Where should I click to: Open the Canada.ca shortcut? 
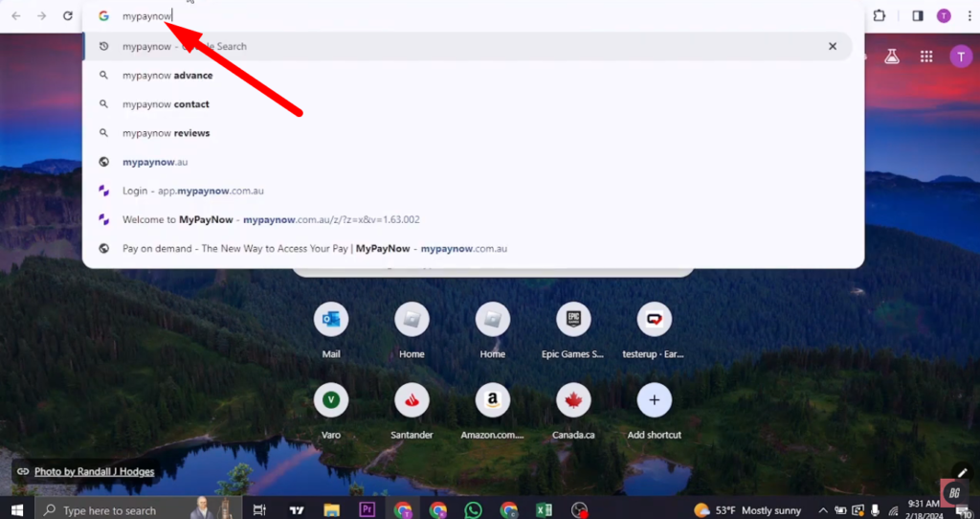click(x=573, y=401)
